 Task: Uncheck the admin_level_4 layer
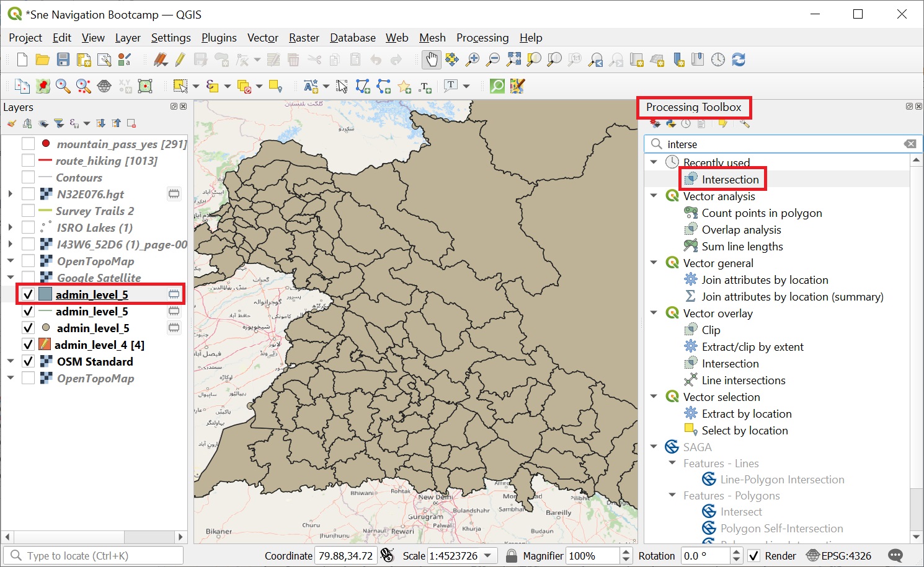(28, 345)
